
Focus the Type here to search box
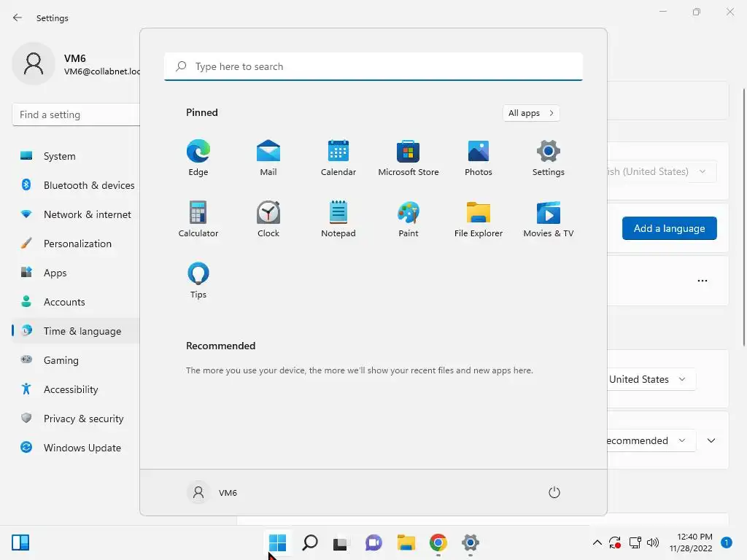click(373, 66)
